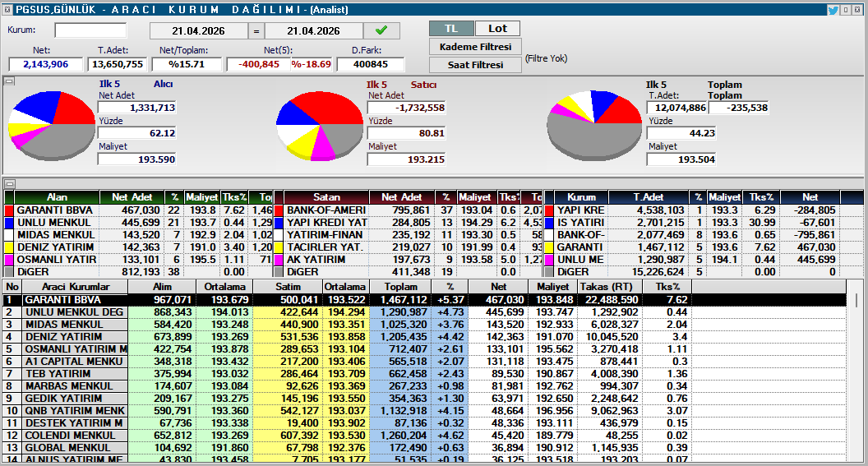Collapse the pie chart summary panel
This screenshot has height=466, width=868.
[9, 81]
